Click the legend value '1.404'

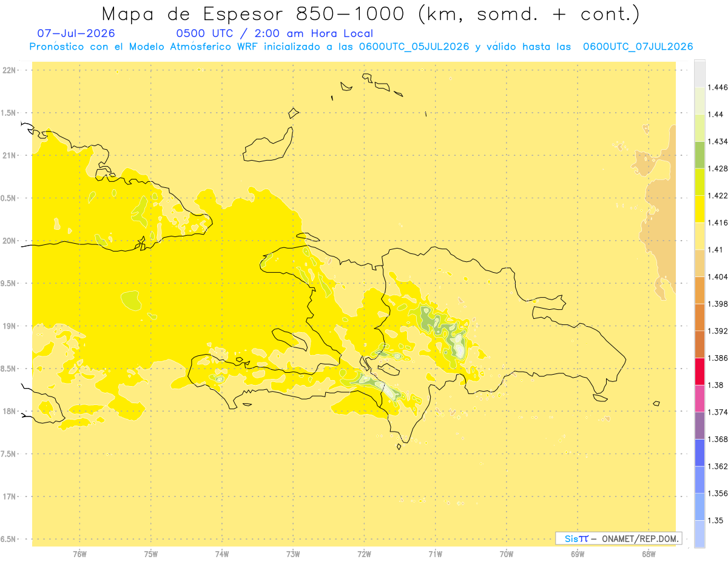coord(718,276)
